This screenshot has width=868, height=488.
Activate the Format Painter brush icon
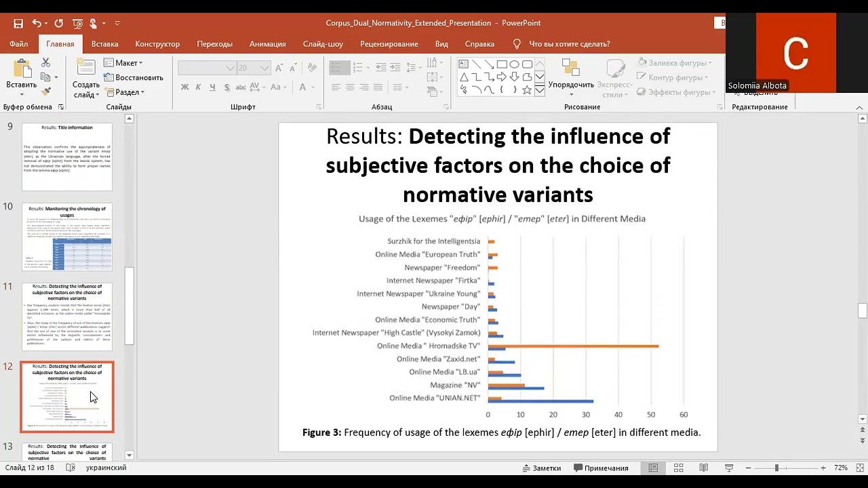[46, 91]
